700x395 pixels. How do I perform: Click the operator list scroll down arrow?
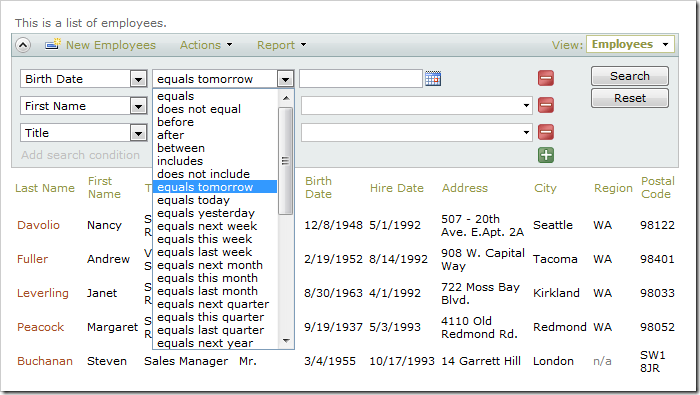286,341
